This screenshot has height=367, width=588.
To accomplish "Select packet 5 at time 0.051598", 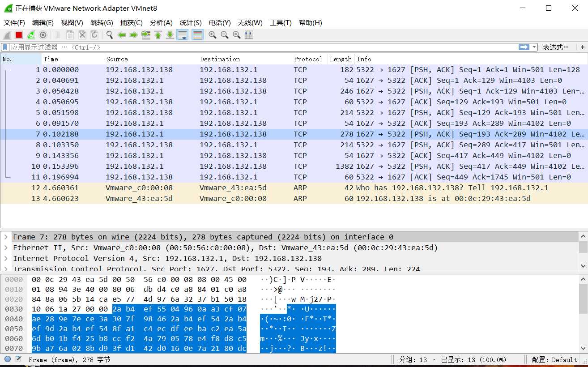I will [x=294, y=112].
